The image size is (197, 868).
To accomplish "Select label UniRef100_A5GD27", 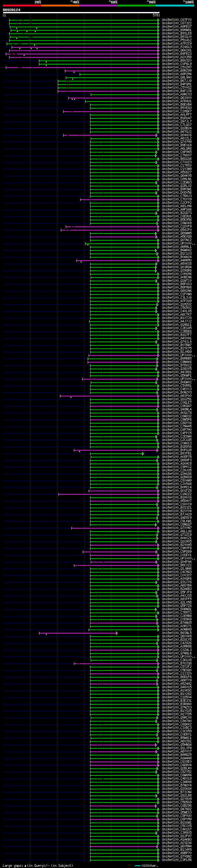I will [x=176, y=172].
